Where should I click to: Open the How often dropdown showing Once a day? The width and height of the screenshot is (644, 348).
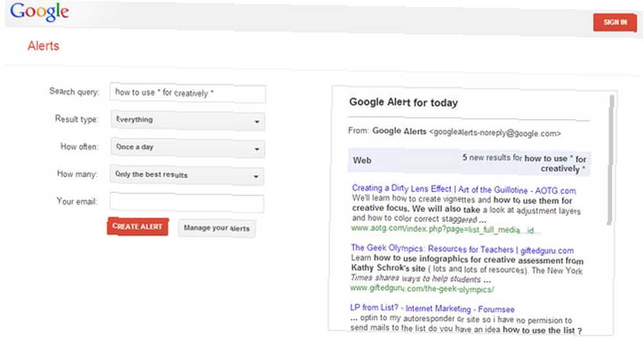pos(187,148)
